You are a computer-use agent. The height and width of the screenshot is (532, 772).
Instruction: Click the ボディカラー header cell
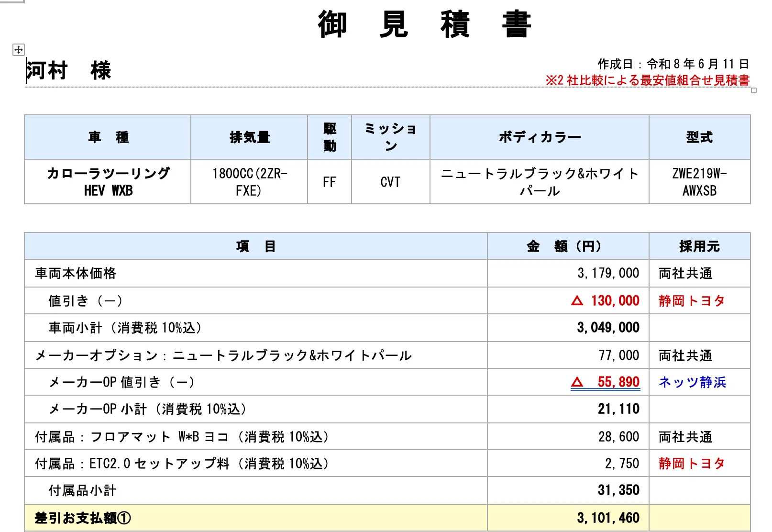[540, 137]
